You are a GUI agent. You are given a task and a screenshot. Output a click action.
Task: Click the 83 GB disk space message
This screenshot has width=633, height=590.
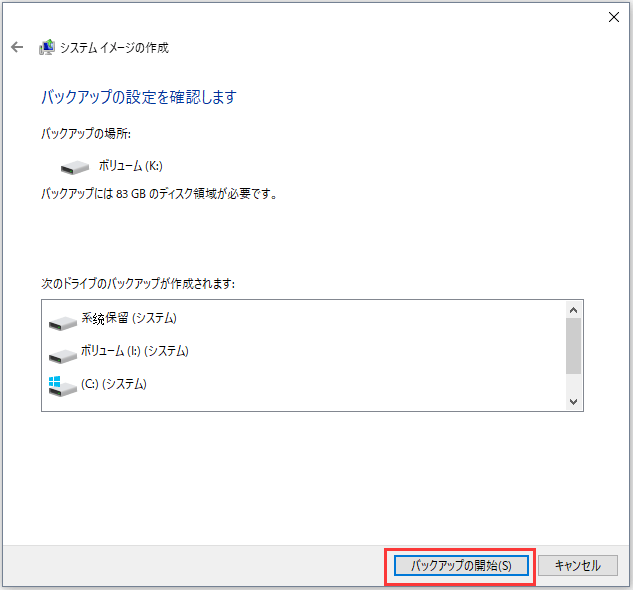click(159, 194)
